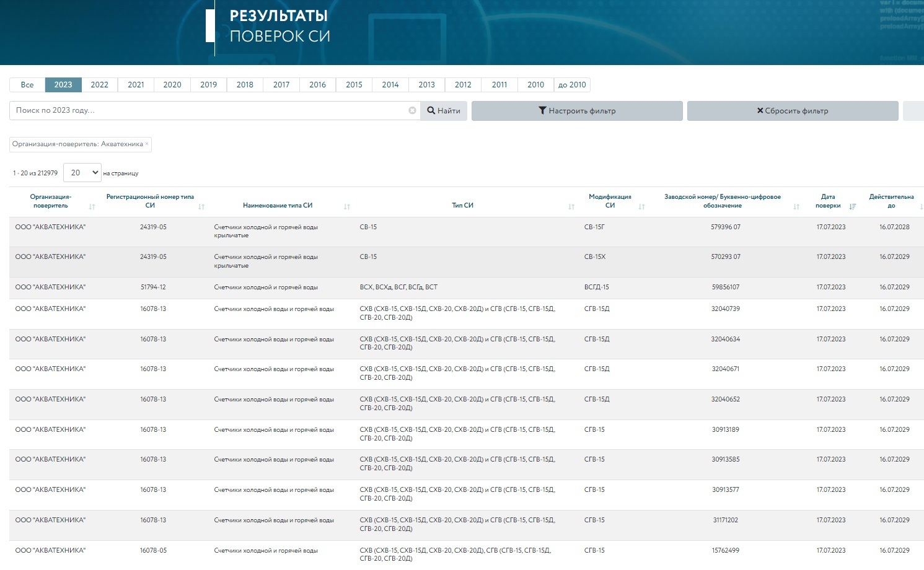
Task: Click the Найти search button
Action: [x=444, y=111]
